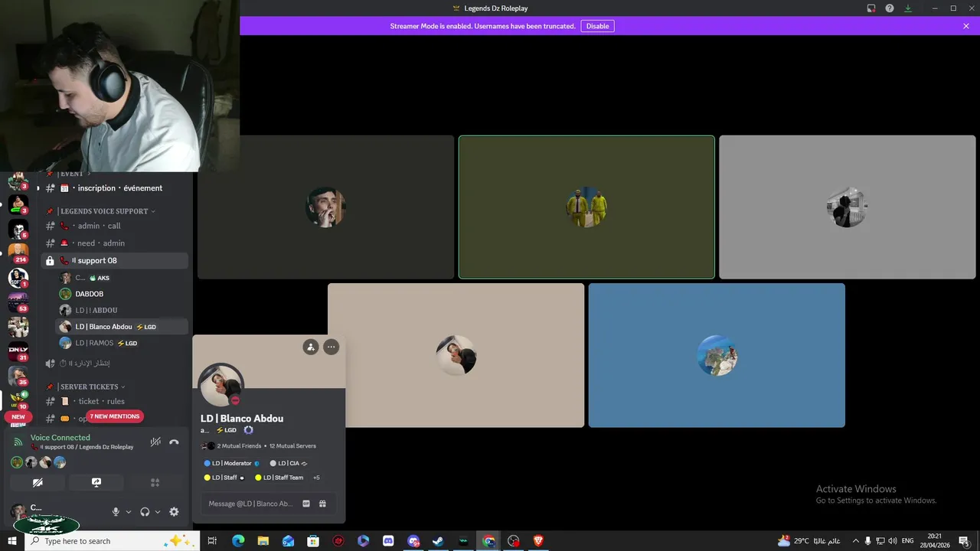This screenshot has width=980, height=551.
Task: Open the server icon with 35 badge
Action: pos(18,375)
